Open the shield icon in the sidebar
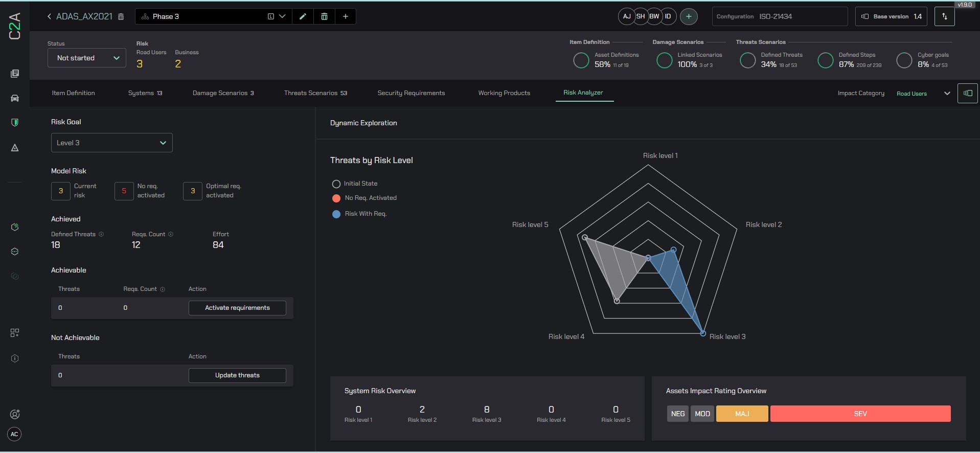The height and width of the screenshot is (453, 980). (x=15, y=122)
